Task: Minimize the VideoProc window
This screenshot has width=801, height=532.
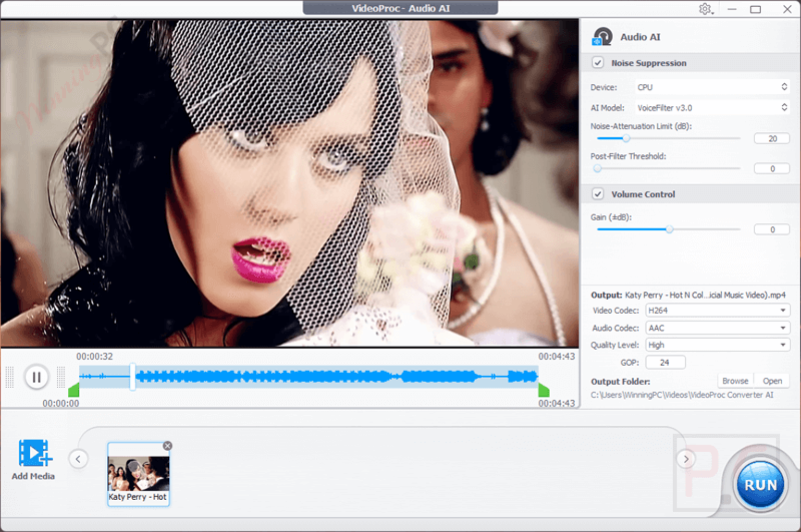Action: [x=732, y=9]
